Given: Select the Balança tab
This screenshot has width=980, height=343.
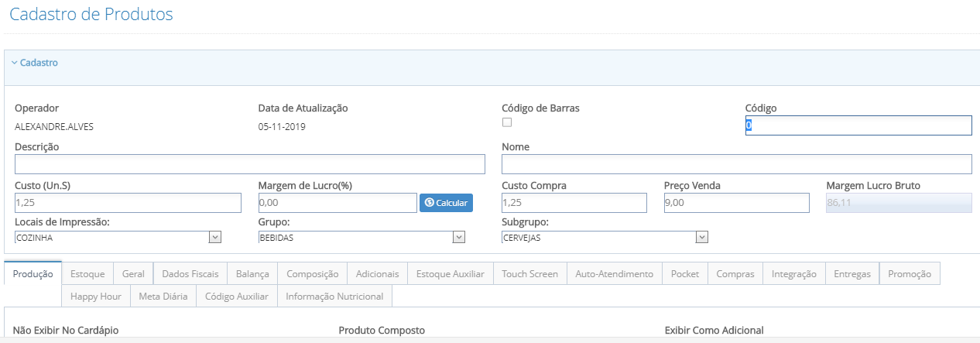Looking at the screenshot, I should click(252, 274).
